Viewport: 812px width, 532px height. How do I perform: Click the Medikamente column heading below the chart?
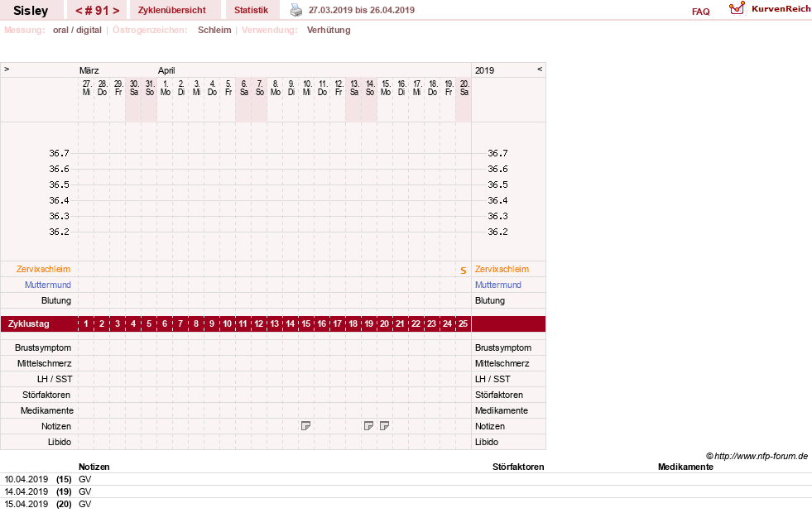[685, 467]
